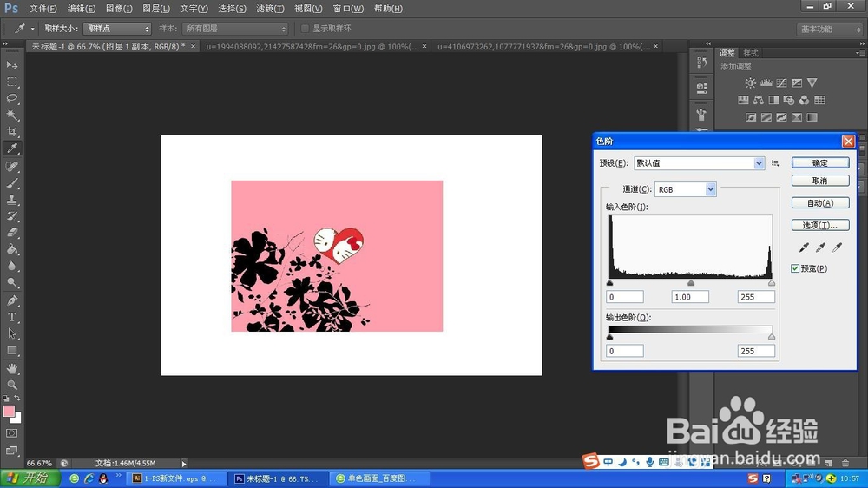Viewport: 868px width, 488px height.
Task: Switch to the u=1994088092 document tab
Action: coord(312,47)
